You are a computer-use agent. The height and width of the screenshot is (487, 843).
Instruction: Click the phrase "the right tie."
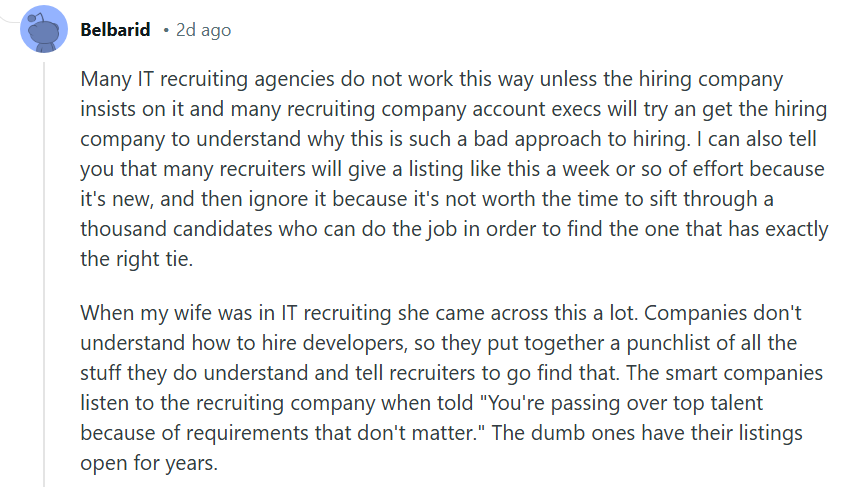tap(137, 259)
